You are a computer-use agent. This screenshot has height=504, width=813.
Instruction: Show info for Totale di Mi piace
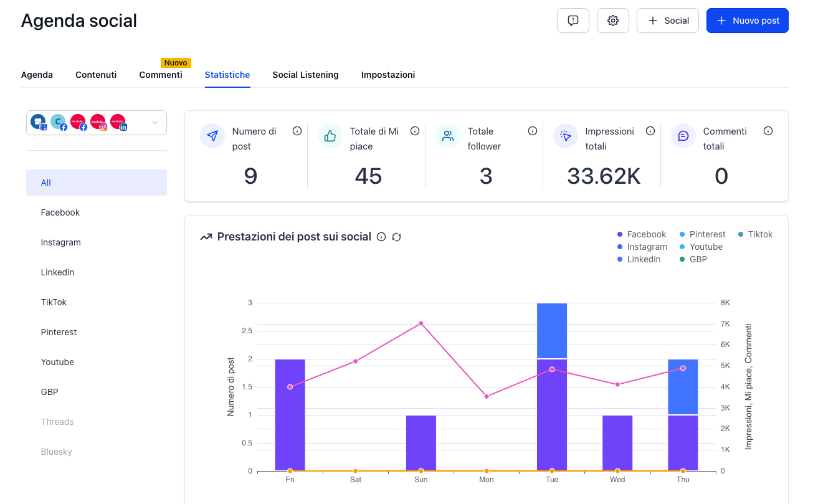(x=415, y=131)
